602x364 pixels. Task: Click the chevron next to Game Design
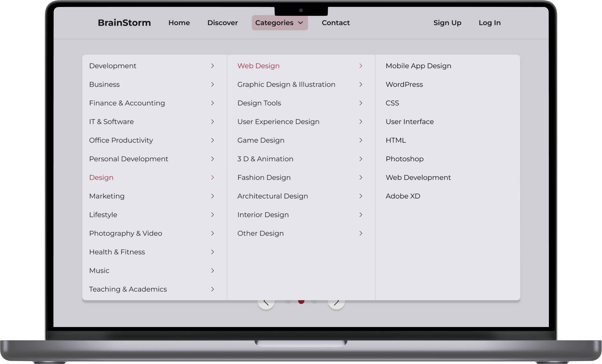360,140
